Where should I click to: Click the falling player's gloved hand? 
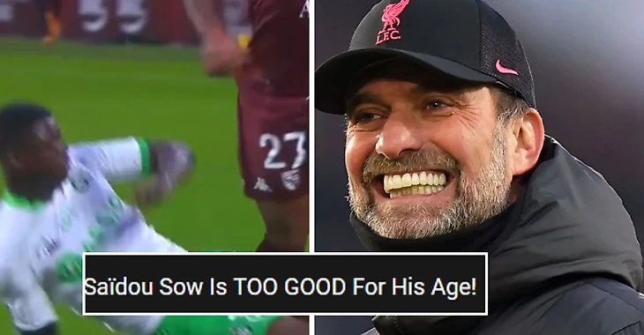(x=167, y=172)
